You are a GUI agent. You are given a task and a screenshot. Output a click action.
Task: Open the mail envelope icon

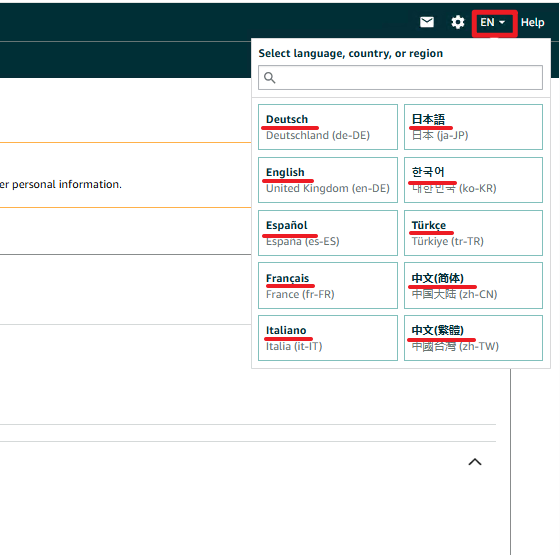(x=427, y=22)
